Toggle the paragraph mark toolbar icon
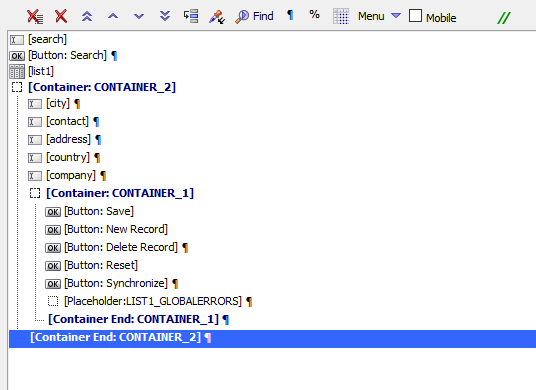The image size is (536, 390). 290,15
